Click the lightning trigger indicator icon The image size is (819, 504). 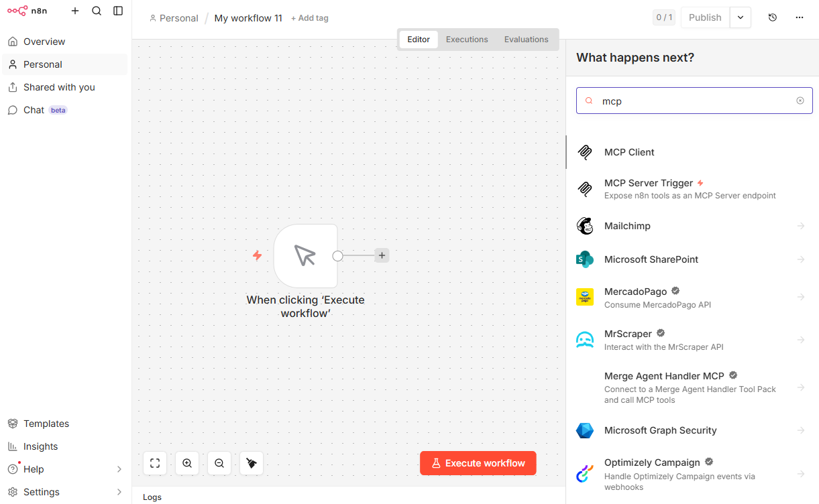coord(257,255)
